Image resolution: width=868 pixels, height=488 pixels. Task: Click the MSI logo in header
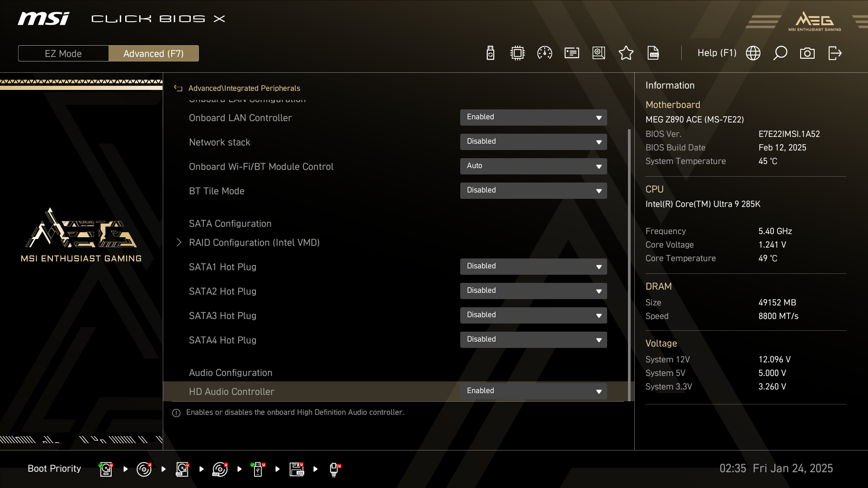point(43,19)
